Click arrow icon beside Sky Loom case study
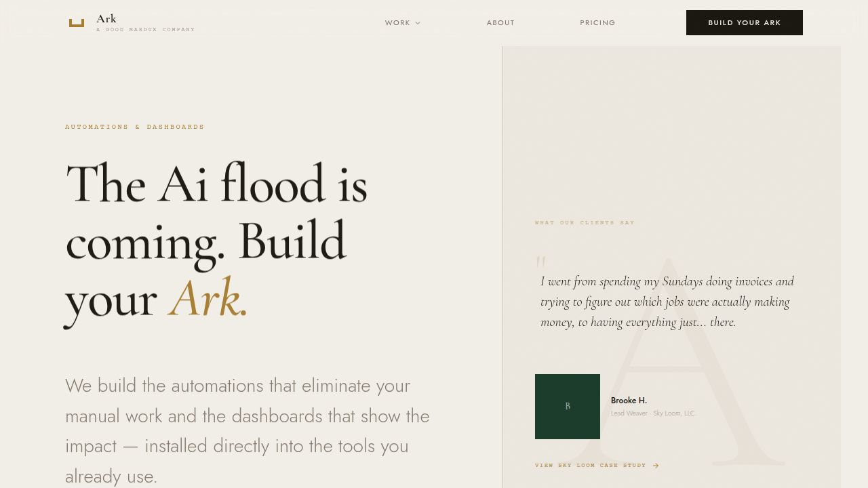The height and width of the screenshot is (488, 868). [x=656, y=466]
